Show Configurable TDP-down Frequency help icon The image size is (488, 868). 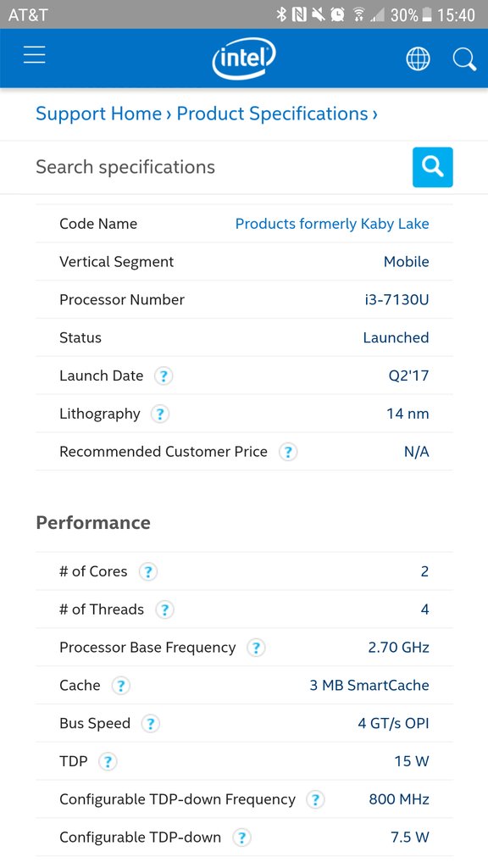pos(315,800)
